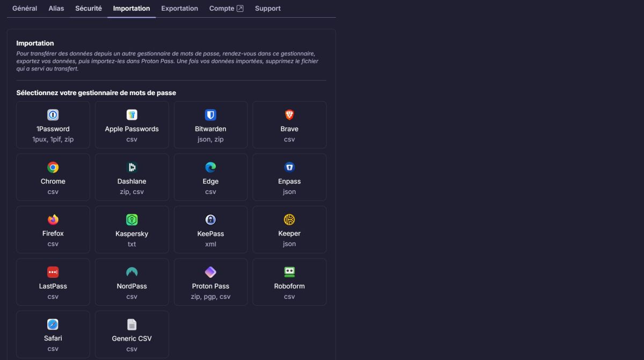Open the Général settings tab
This screenshot has width=644, height=360.
25,9
